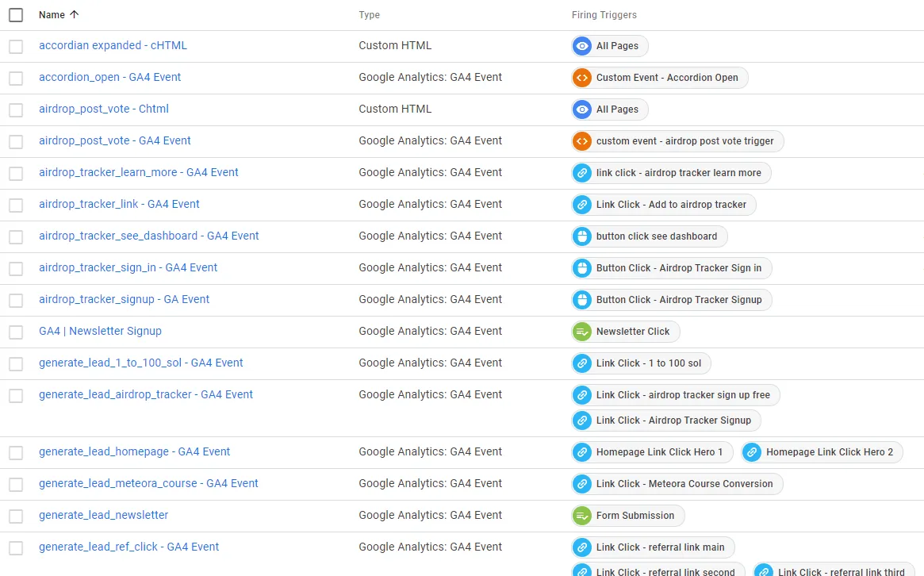Click the link icon on airdrop tracker learn more trigger

pyautogui.click(x=582, y=173)
